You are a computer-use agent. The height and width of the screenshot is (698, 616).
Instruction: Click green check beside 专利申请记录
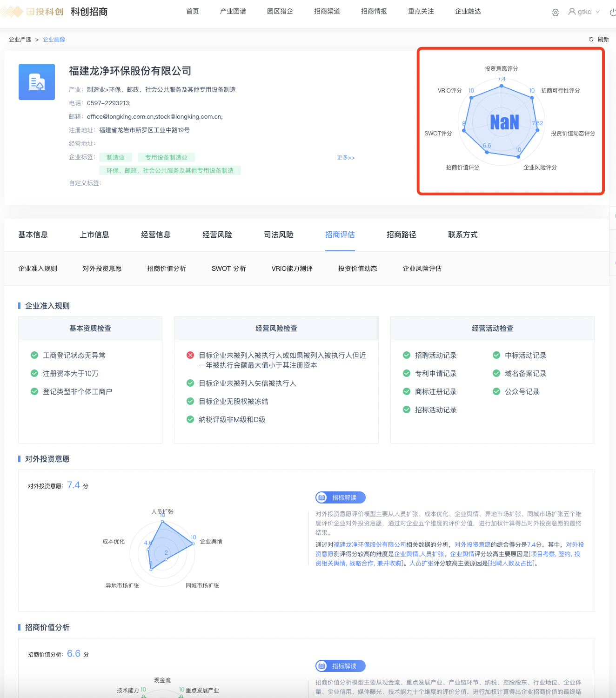click(407, 374)
